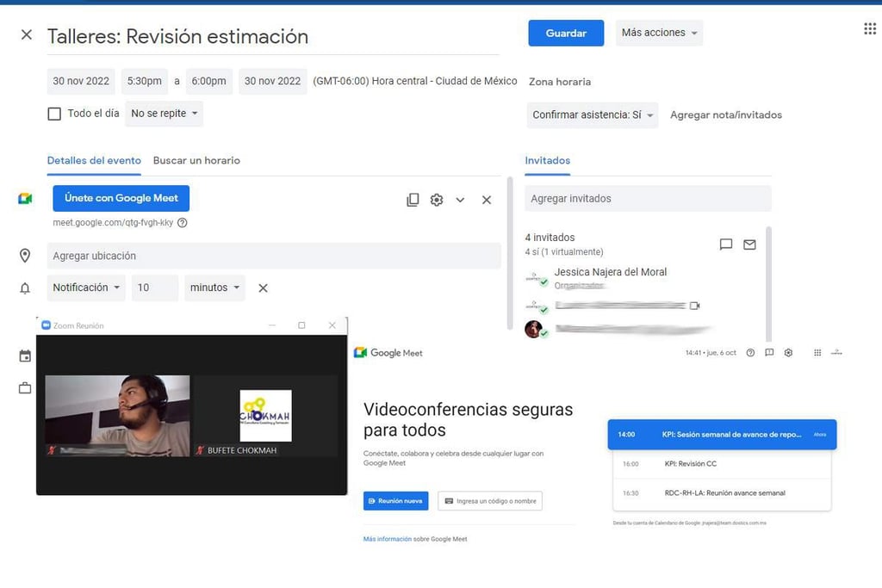Open Google Meet video call settings gear
882x588 pixels.
click(437, 200)
